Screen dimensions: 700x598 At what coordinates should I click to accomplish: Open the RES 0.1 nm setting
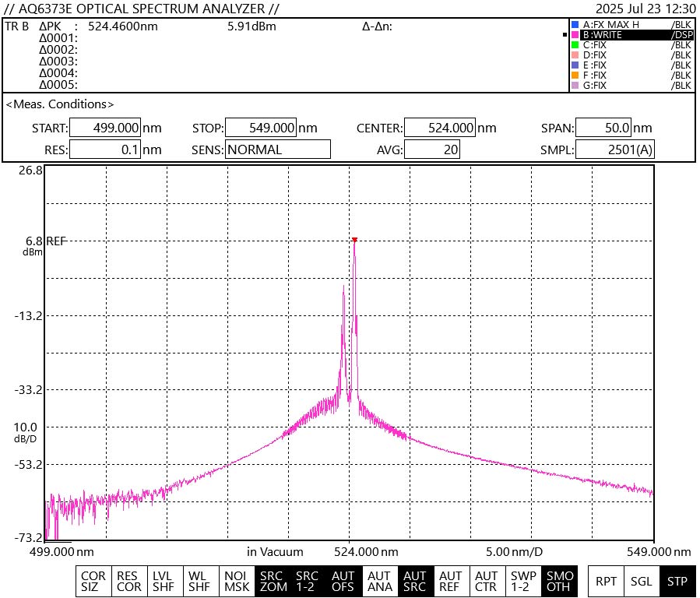(105, 149)
